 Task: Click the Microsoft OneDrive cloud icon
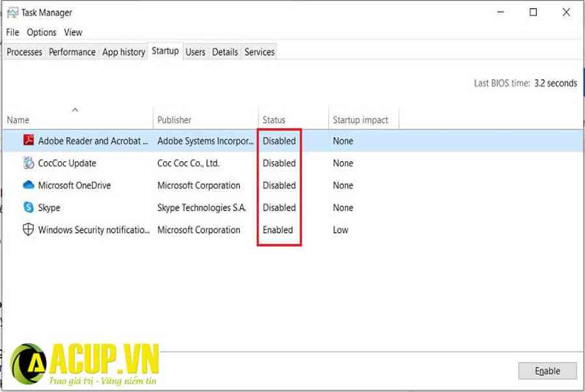tap(29, 185)
